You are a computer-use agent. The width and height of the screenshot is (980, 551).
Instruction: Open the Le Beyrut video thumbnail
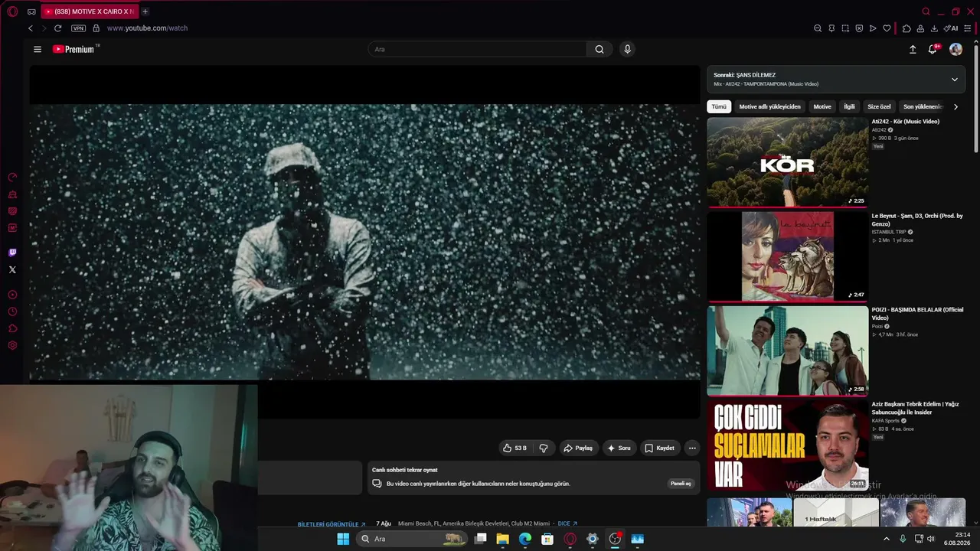point(788,256)
